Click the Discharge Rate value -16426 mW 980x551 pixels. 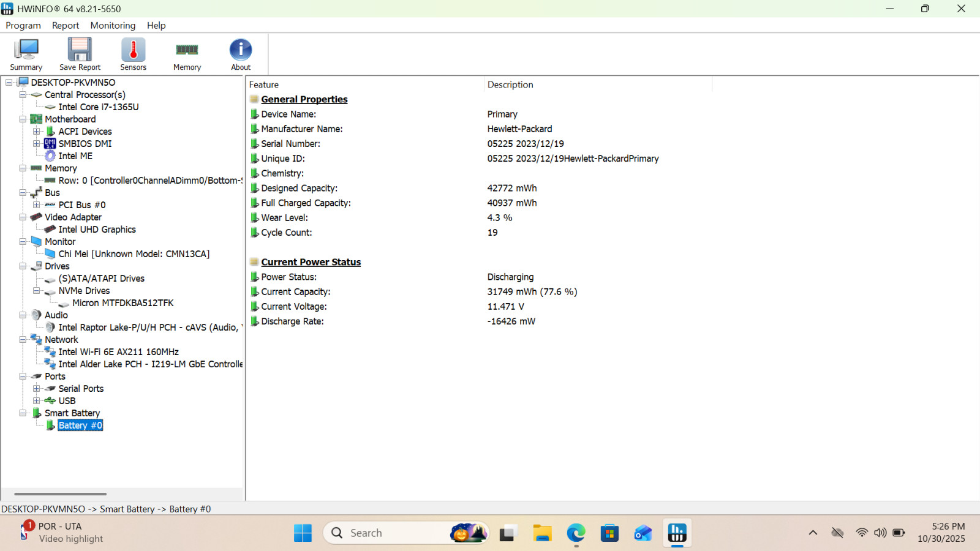pos(511,321)
